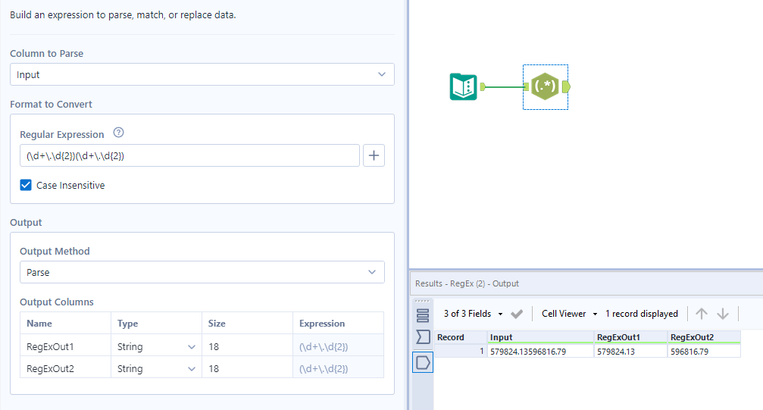Click the Name header in Output Columns
Image resolution: width=763 pixels, height=410 pixels.
[x=65, y=323]
